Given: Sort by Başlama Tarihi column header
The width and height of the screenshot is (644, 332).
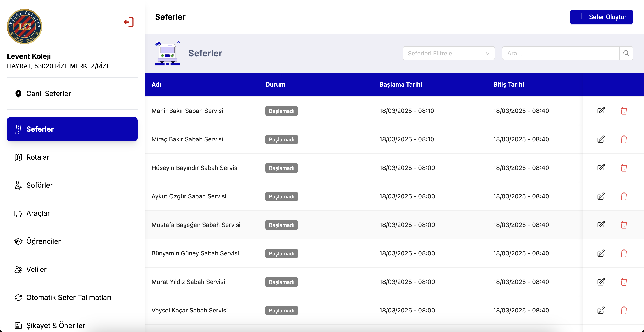Looking at the screenshot, I should 400,85.
